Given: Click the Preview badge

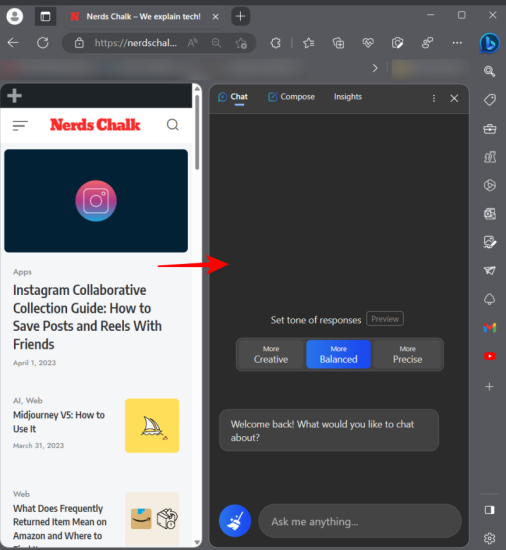Looking at the screenshot, I should click(385, 319).
